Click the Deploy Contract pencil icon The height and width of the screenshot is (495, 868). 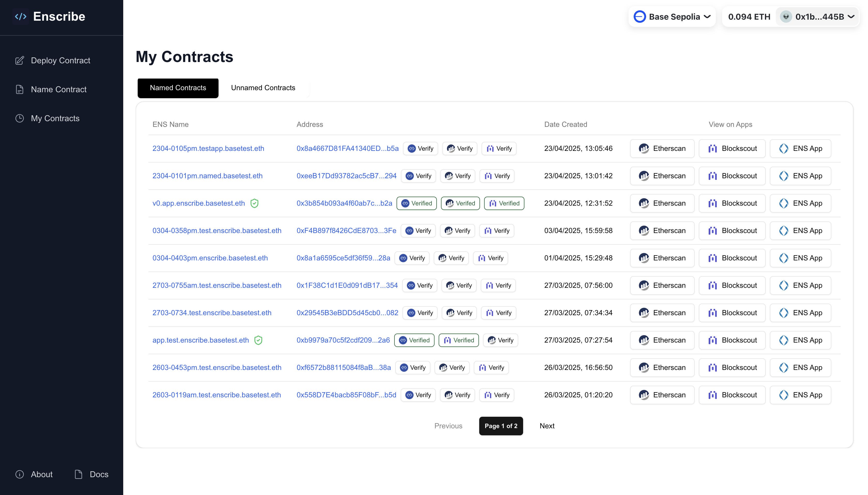pos(20,60)
